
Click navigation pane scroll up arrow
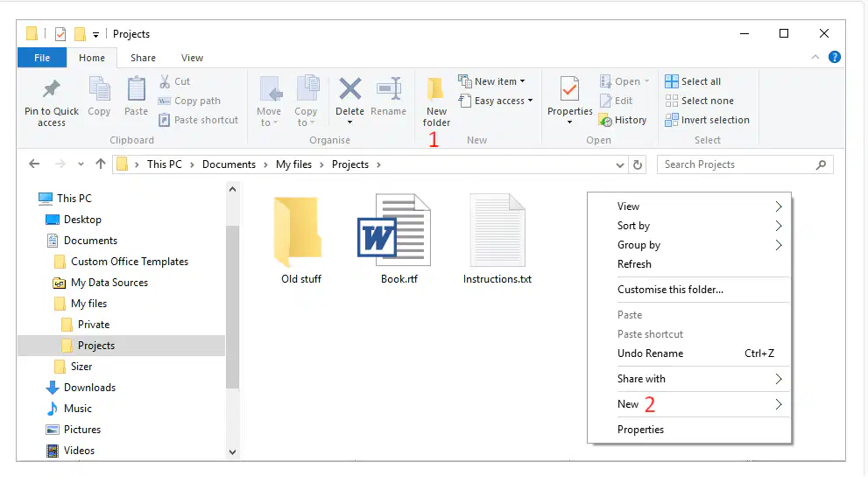tap(232, 189)
